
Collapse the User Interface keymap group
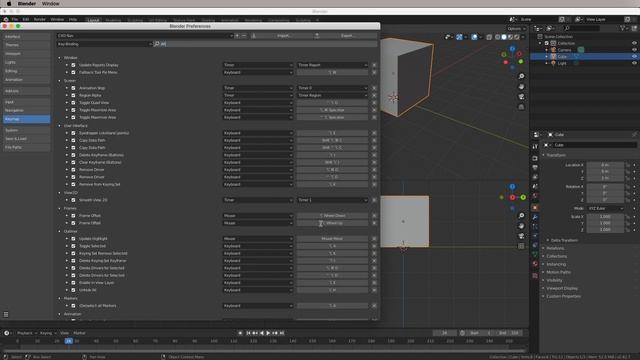[60, 126]
